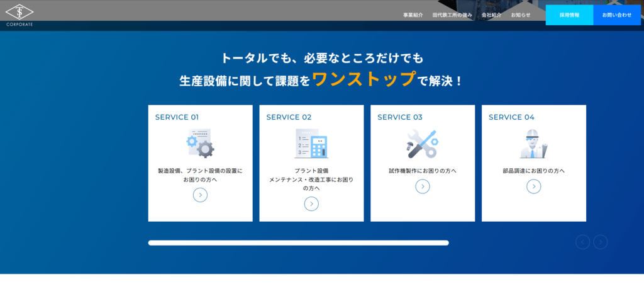
Task: Click the circled arrow in SERVICE 02 card
Action: pyautogui.click(x=311, y=203)
